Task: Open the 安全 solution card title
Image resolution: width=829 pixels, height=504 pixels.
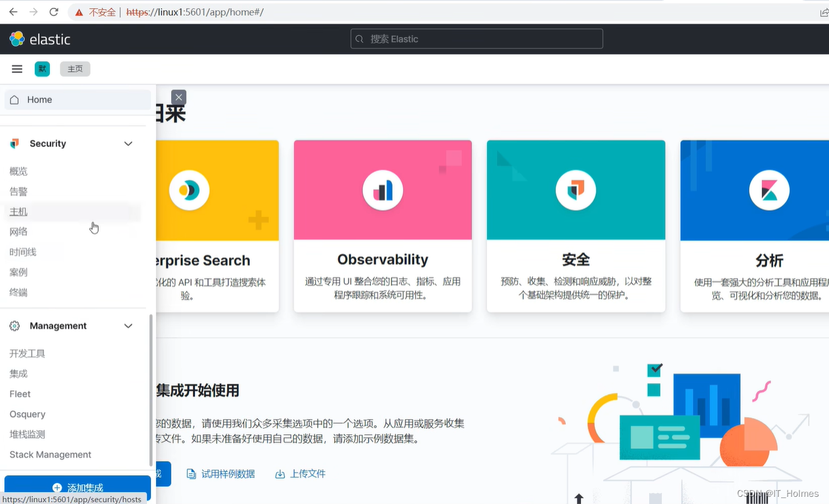Action: pos(576,260)
